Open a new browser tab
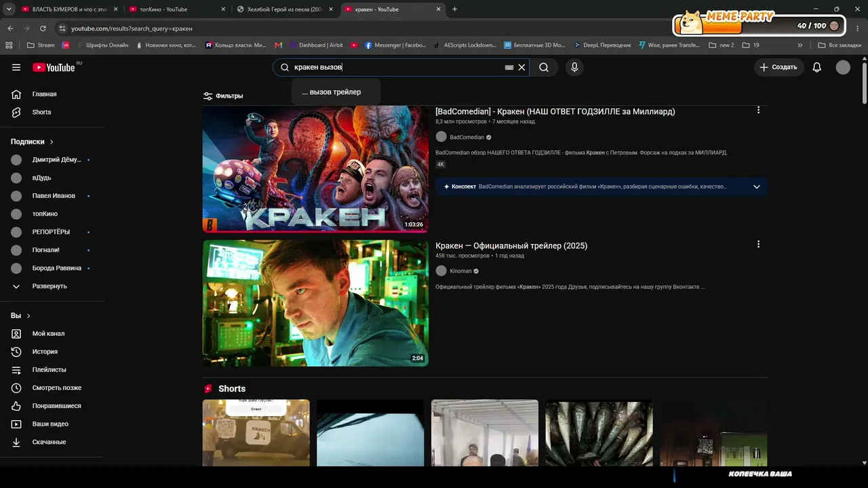 (x=454, y=9)
